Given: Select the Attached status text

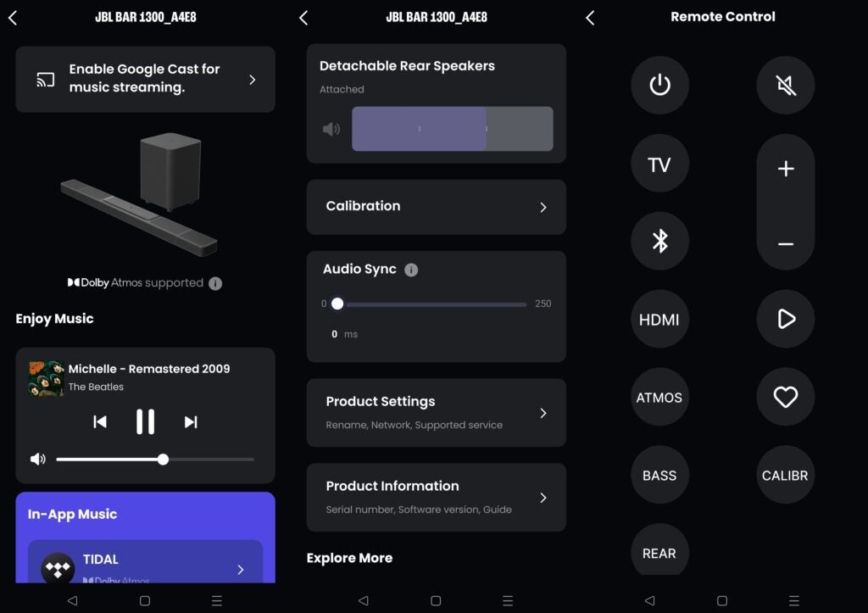Looking at the screenshot, I should pyautogui.click(x=342, y=89).
